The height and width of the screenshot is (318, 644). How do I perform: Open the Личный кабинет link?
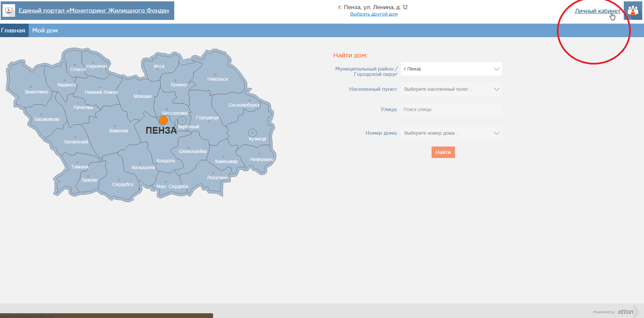(x=597, y=11)
